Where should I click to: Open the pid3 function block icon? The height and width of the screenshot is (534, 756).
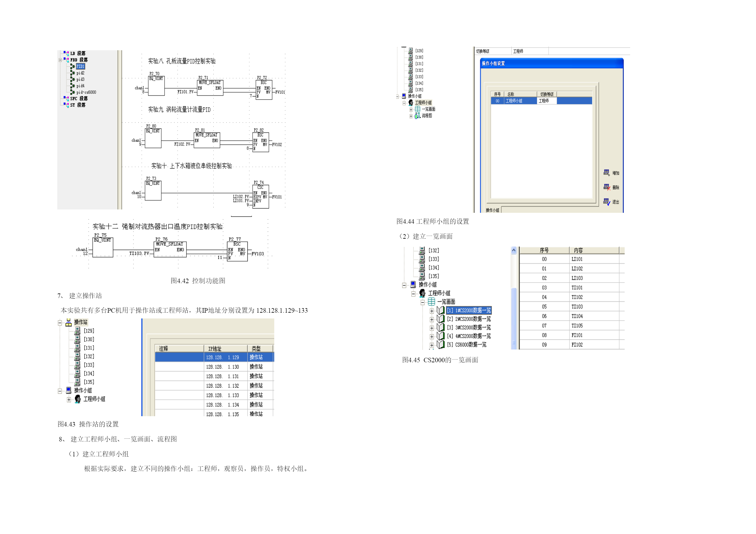[x=73, y=79]
